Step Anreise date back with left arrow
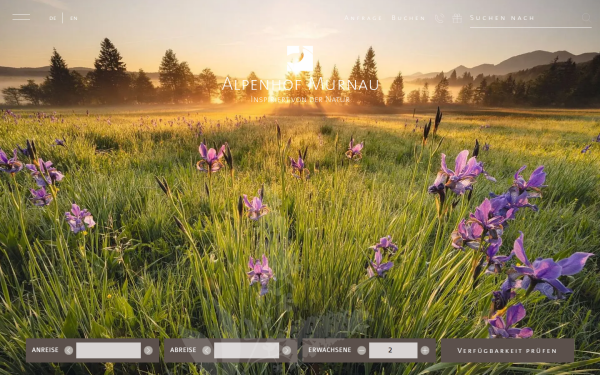 click(x=68, y=350)
